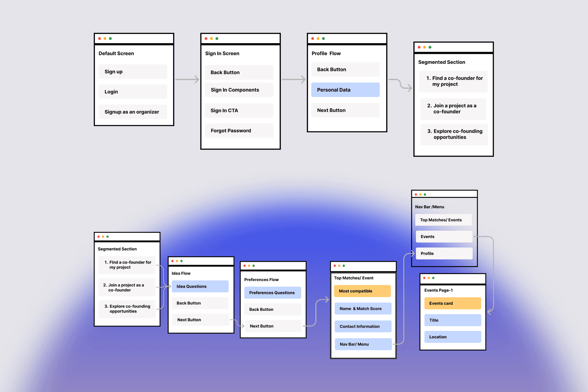Click green dot on Nav Bar /Menu window

click(x=425, y=194)
